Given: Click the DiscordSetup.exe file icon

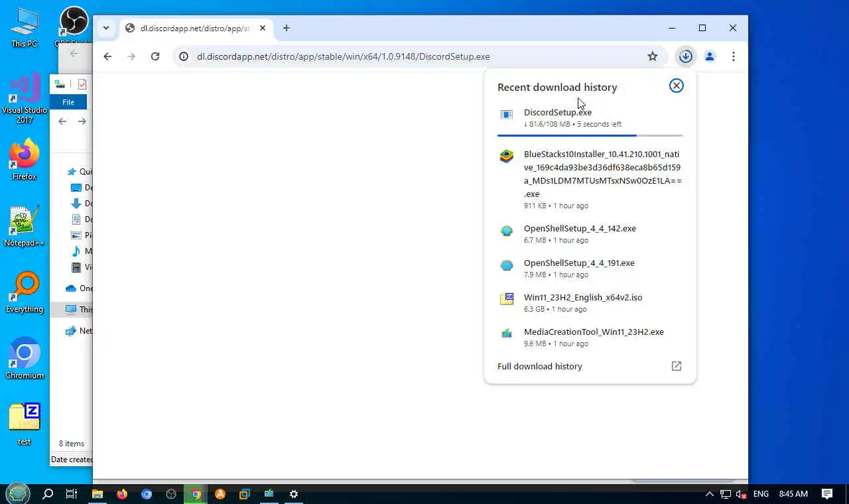Looking at the screenshot, I should click(x=507, y=115).
